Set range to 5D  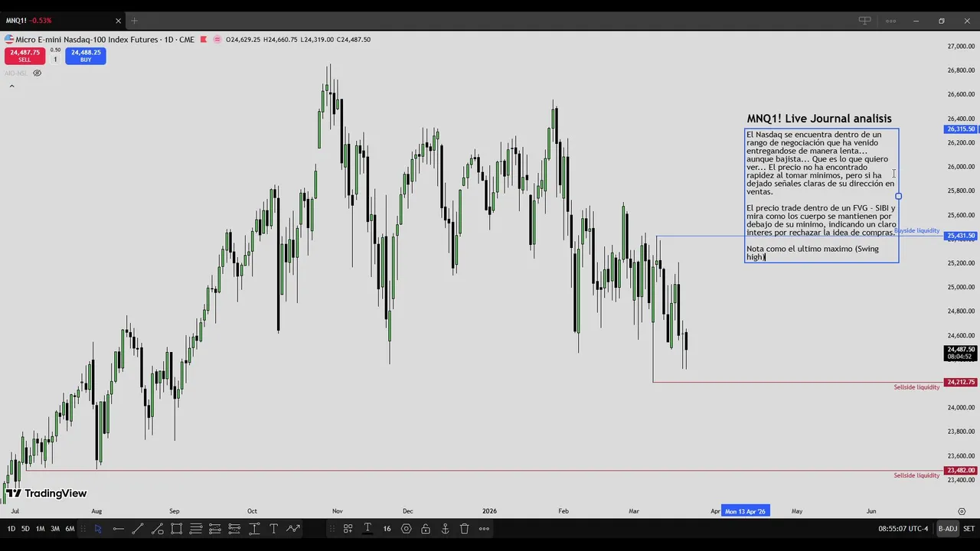tap(25, 529)
